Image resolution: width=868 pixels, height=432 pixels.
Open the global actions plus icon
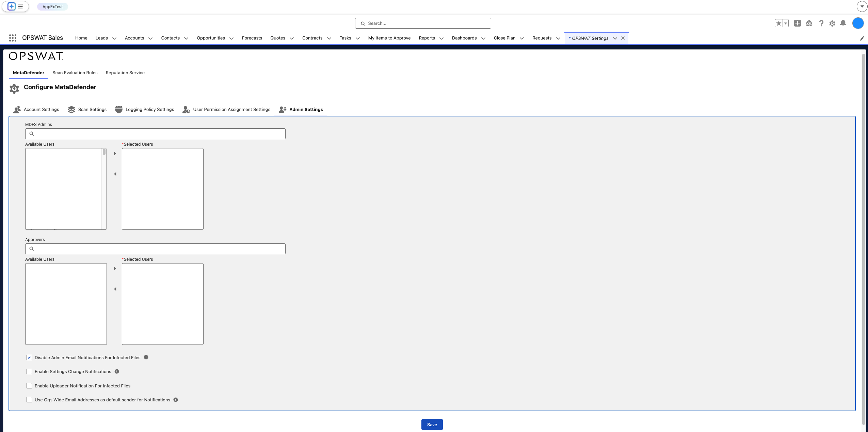797,23
